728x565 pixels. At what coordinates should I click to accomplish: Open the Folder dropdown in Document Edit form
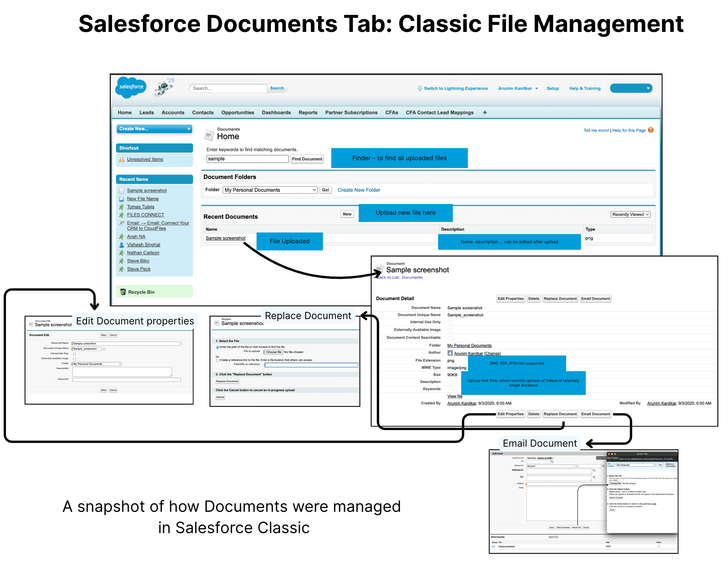coord(97,364)
